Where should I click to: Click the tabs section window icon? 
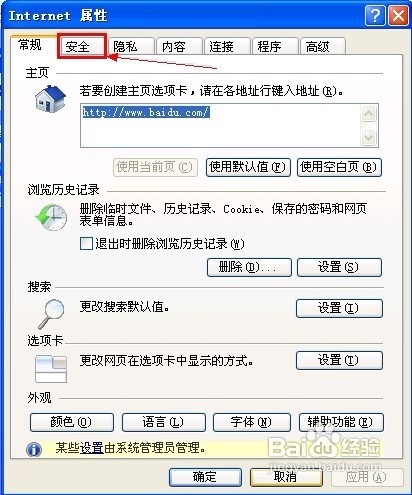51,369
